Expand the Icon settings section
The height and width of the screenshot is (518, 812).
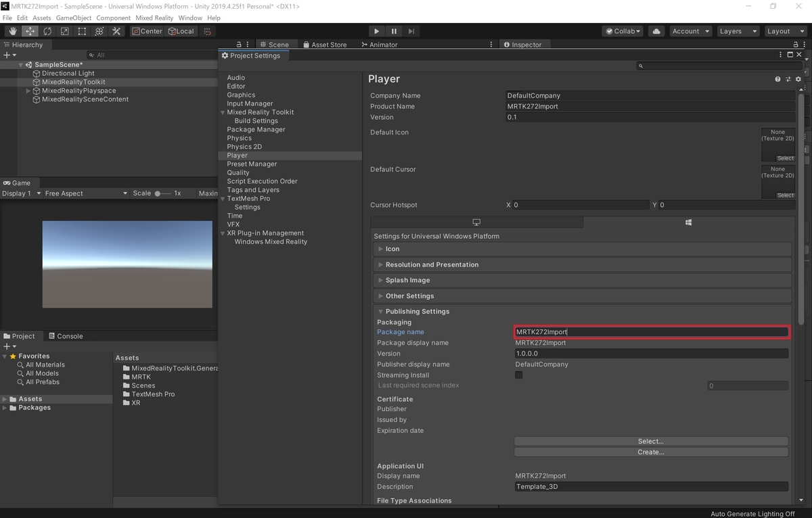pyautogui.click(x=583, y=249)
